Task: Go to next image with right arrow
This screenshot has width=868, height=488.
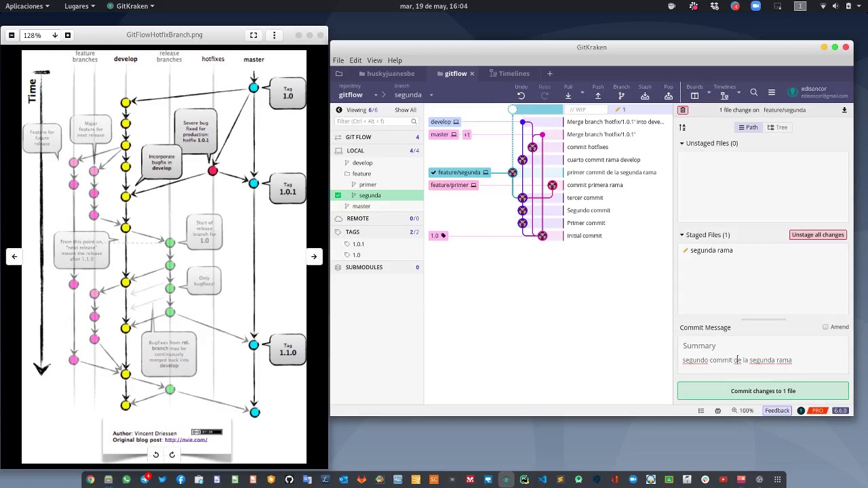Action: [314, 256]
